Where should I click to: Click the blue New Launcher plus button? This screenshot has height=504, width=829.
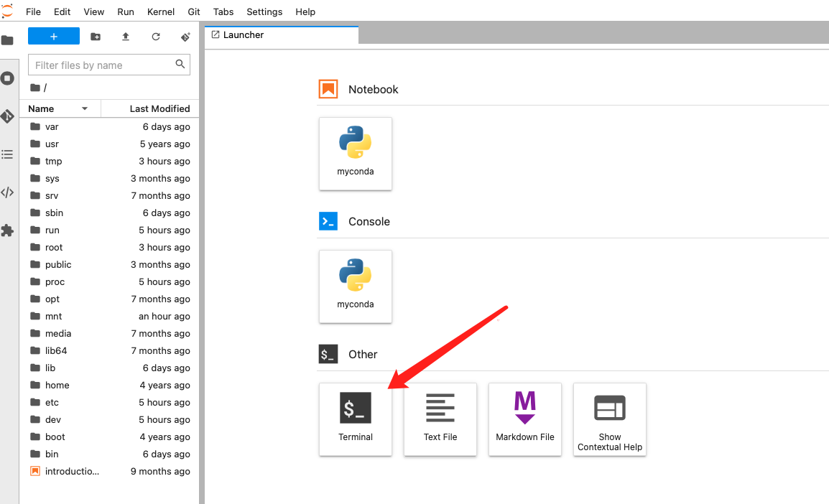tap(53, 37)
